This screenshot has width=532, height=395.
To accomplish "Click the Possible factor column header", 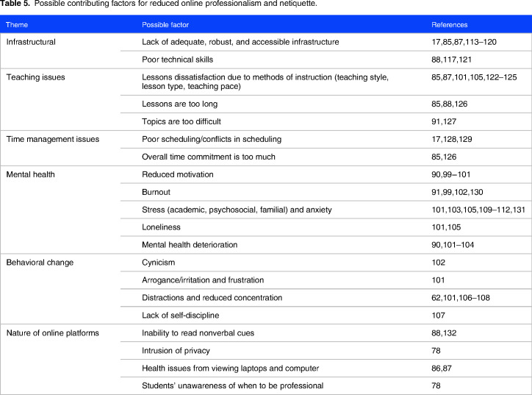I will pyautogui.click(x=165, y=25).
